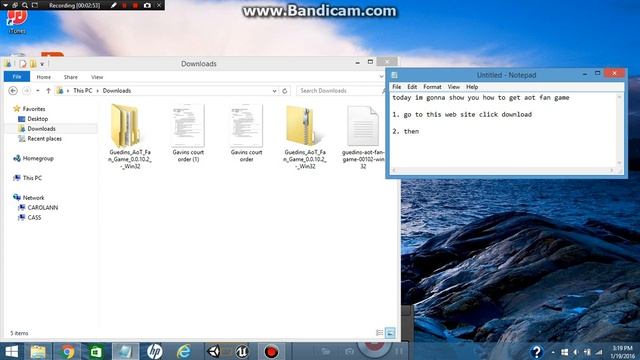This screenshot has height=360, width=640.
Task: Open the HP taskbar app
Action: pos(154,351)
